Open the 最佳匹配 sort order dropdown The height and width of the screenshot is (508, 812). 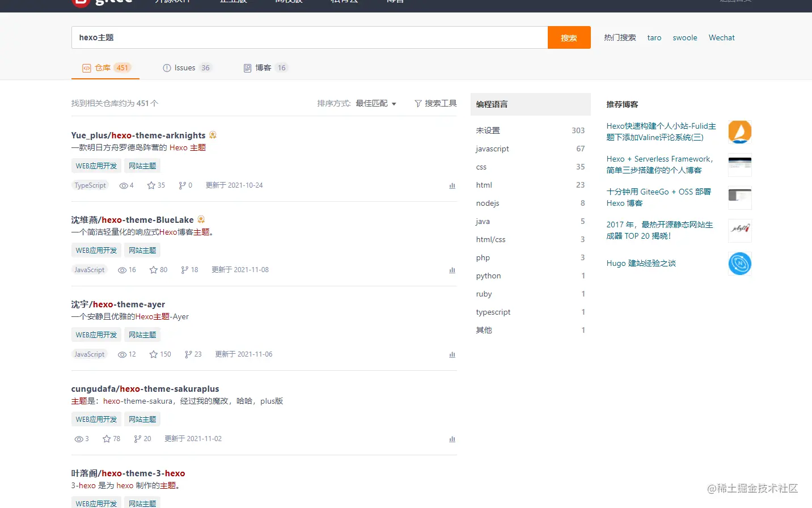[376, 103]
